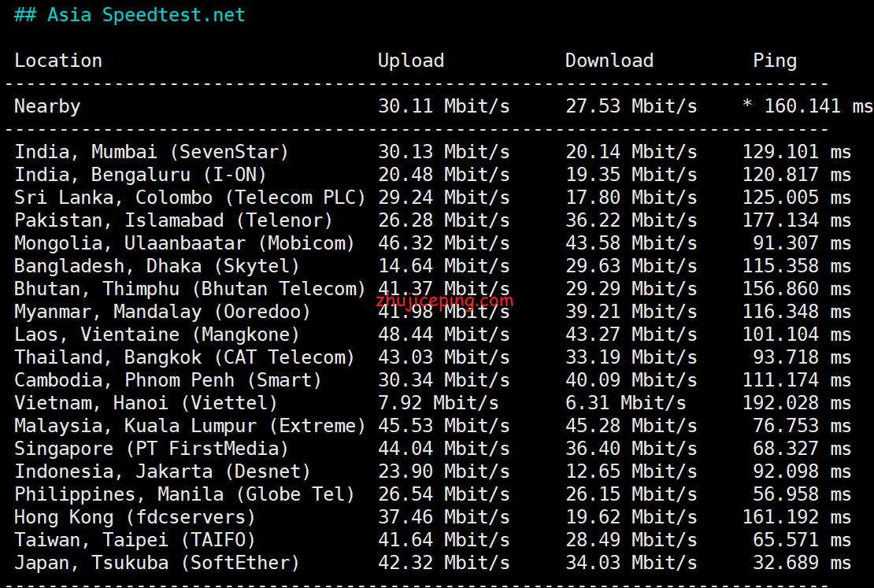Click the 45.28 Mbit/s Malaysia download value
The image size is (874, 588).
coord(631,426)
